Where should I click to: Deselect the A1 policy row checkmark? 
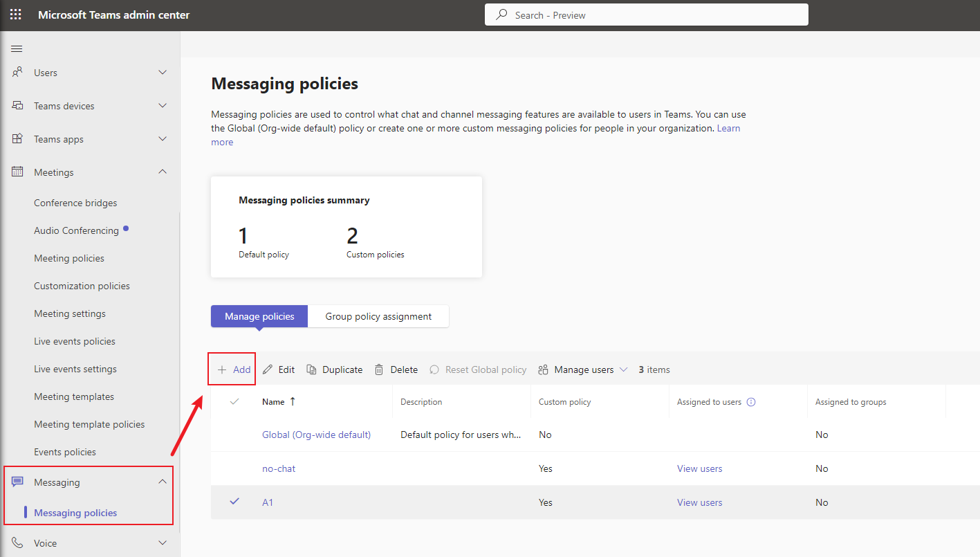(x=234, y=502)
